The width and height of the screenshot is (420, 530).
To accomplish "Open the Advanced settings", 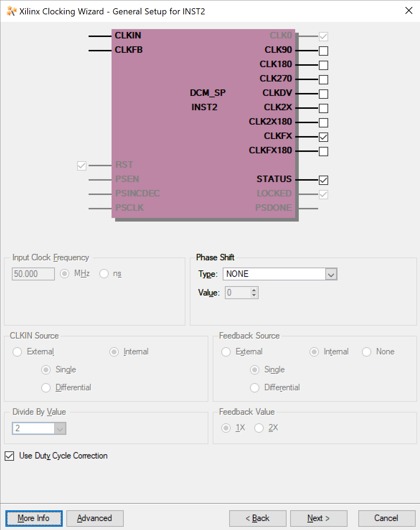I will coord(95,518).
